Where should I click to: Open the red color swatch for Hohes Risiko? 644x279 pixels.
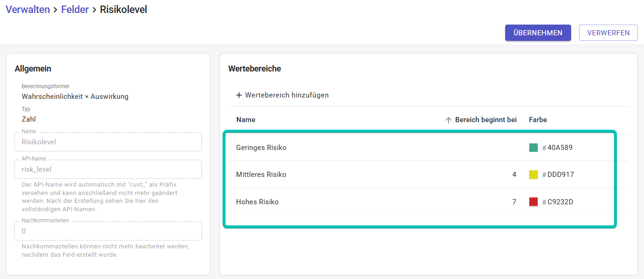(x=533, y=202)
